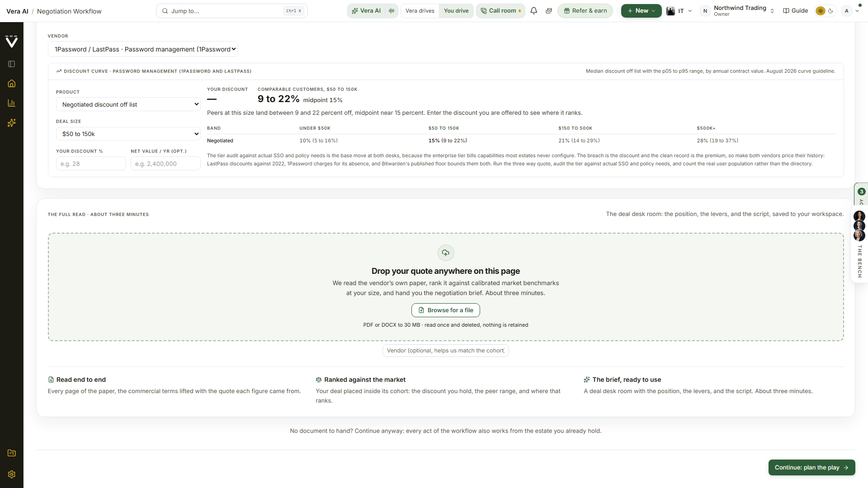
Task: Click the Discount Curve section title
Action: coord(157,71)
